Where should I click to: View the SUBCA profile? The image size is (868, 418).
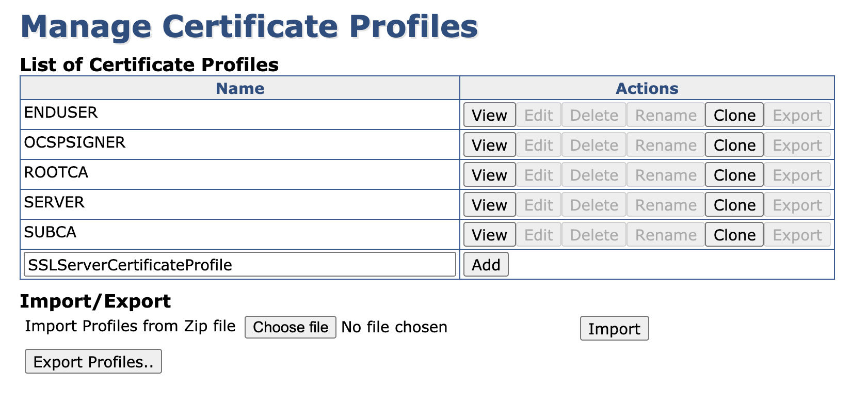pos(489,235)
